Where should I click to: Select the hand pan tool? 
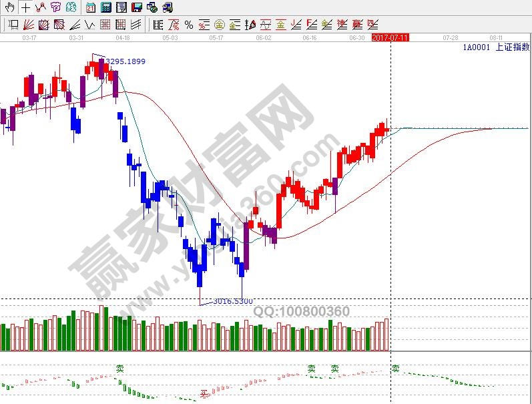(9, 8)
